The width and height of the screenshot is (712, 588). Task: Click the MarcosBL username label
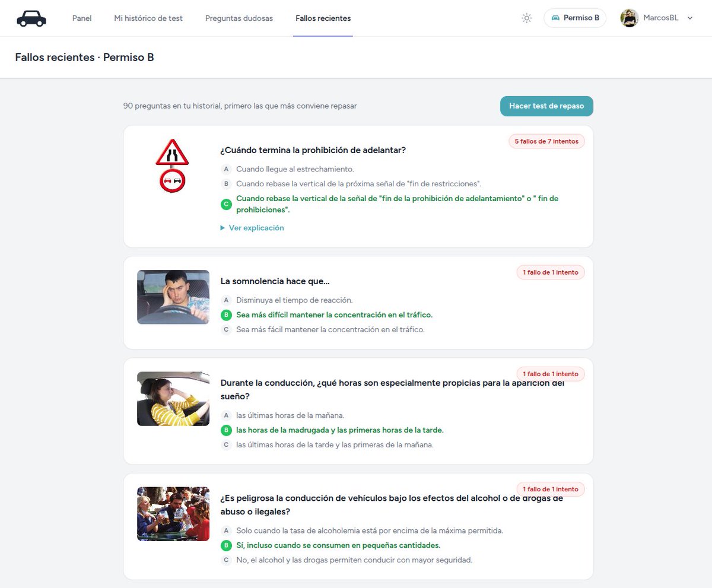click(661, 18)
